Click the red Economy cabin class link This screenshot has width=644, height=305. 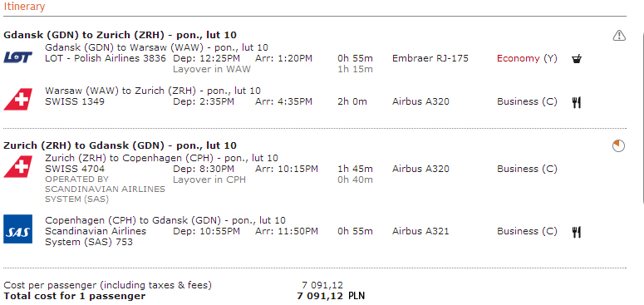[x=518, y=58]
